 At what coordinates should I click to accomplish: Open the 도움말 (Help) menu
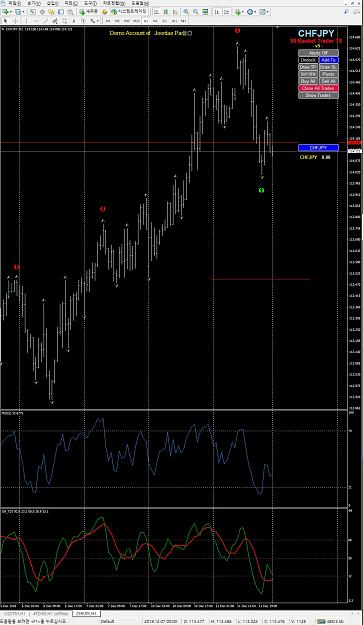click(x=140, y=3)
